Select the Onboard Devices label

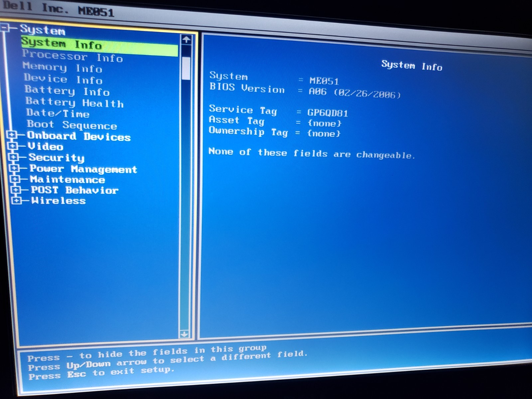coord(79,136)
